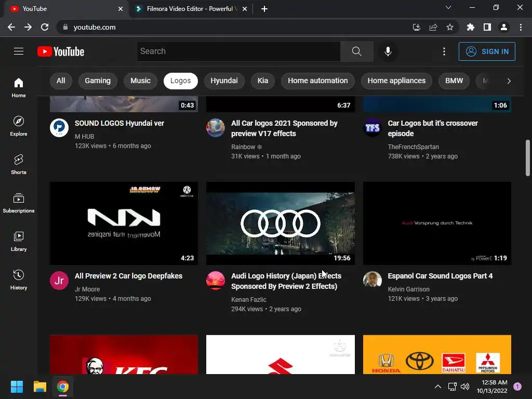The height and width of the screenshot is (399, 532).
Task: Select the Logos filter chip
Action: (180, 81)
